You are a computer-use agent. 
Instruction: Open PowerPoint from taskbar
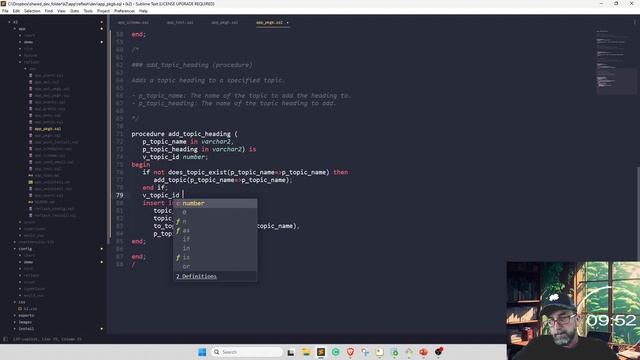423,352
